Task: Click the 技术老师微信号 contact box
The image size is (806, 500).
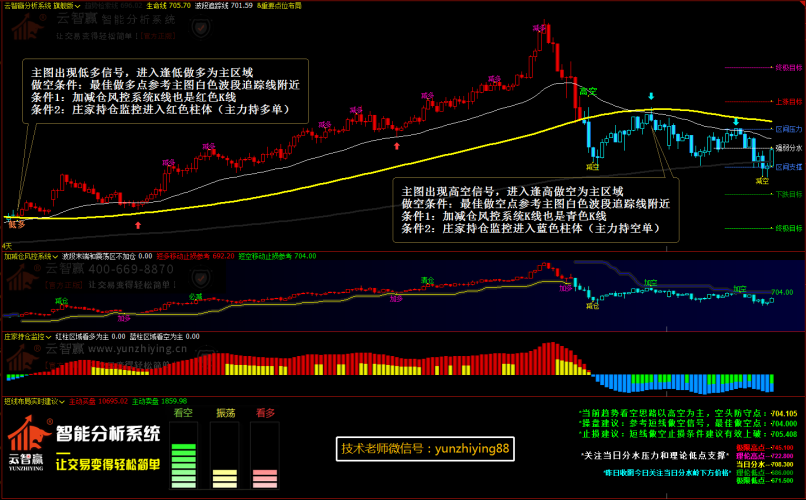Action: [x=425, y=449]
